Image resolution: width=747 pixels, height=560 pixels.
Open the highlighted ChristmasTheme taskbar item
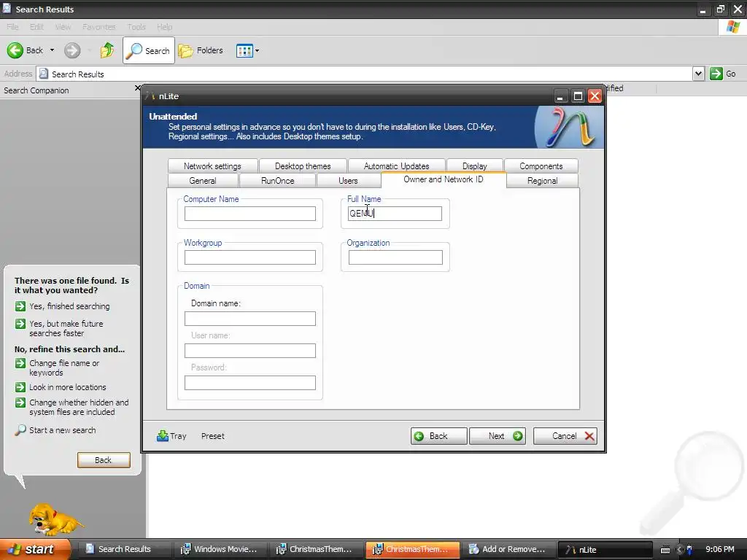point(413,549)
